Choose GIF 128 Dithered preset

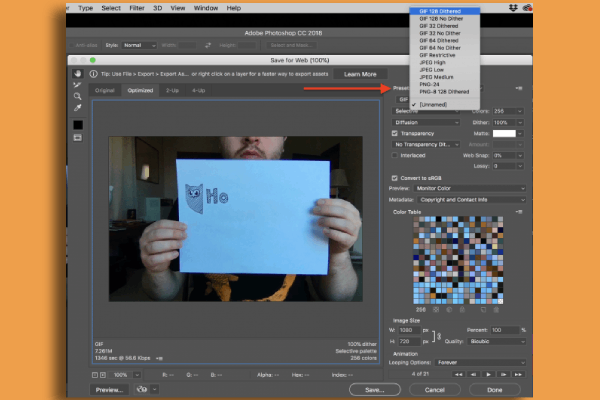click(445, 11)
